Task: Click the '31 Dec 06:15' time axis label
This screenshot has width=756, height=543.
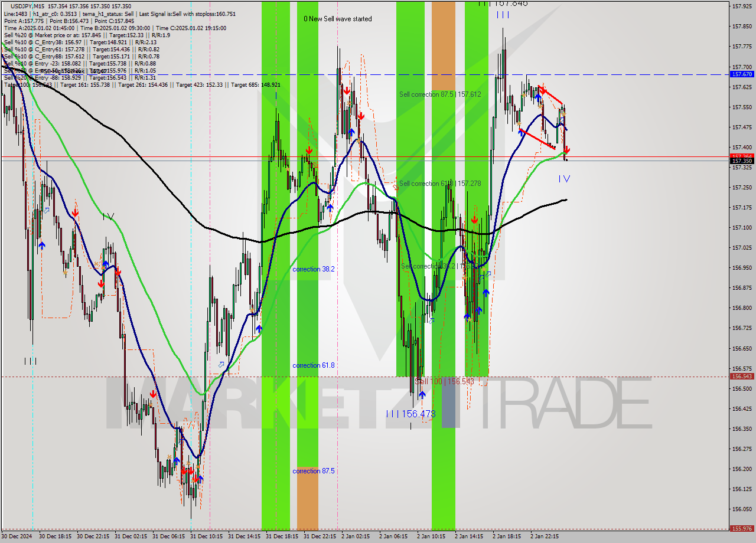Action: [x=169, y=537]
